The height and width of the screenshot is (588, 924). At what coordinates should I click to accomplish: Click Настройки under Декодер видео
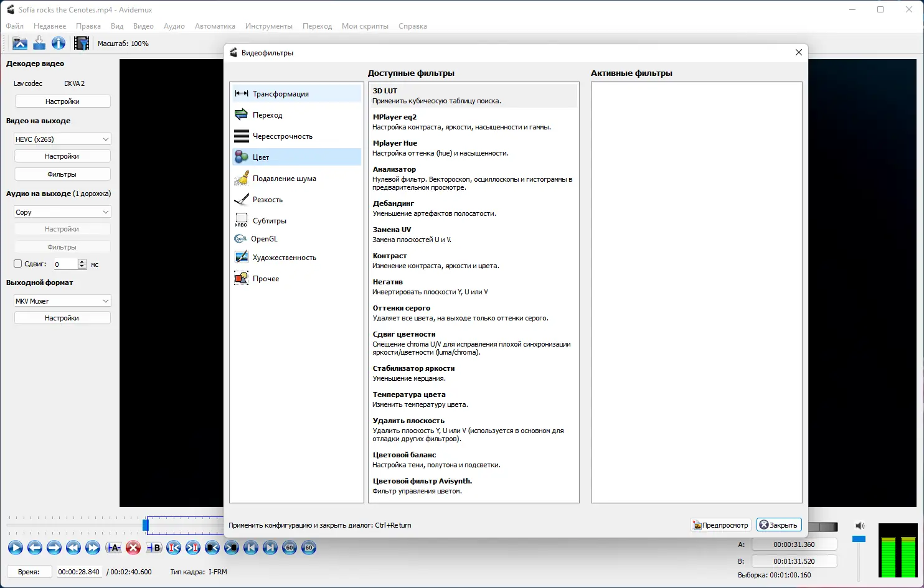pyautogui.click(x=62, y=101)
